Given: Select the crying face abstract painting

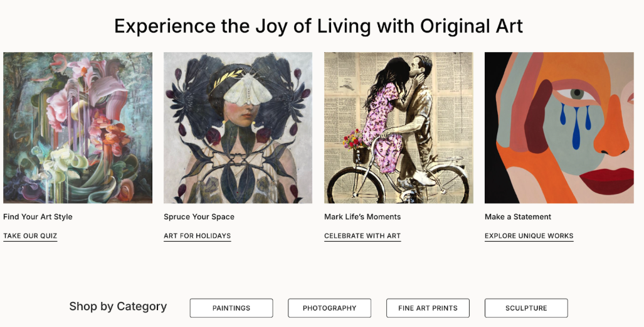Looking at the screenshot, I should pos(559,127).
